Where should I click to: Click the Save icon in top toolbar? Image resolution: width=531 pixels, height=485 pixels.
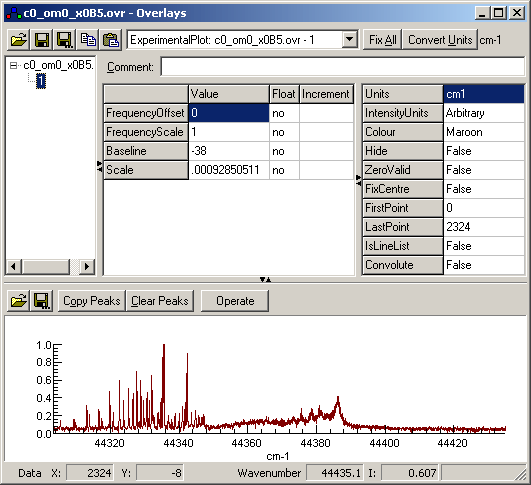click(x=42, y=40)
